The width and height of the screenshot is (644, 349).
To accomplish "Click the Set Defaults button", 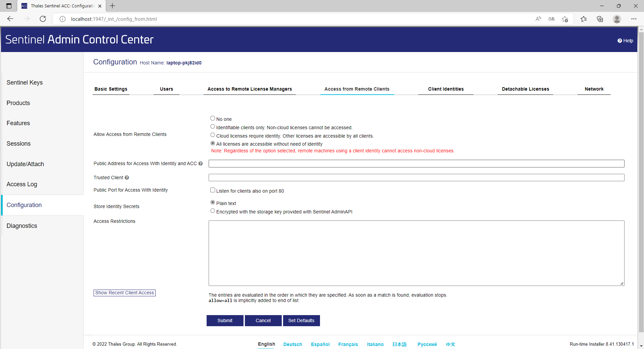I will [301, 320].
